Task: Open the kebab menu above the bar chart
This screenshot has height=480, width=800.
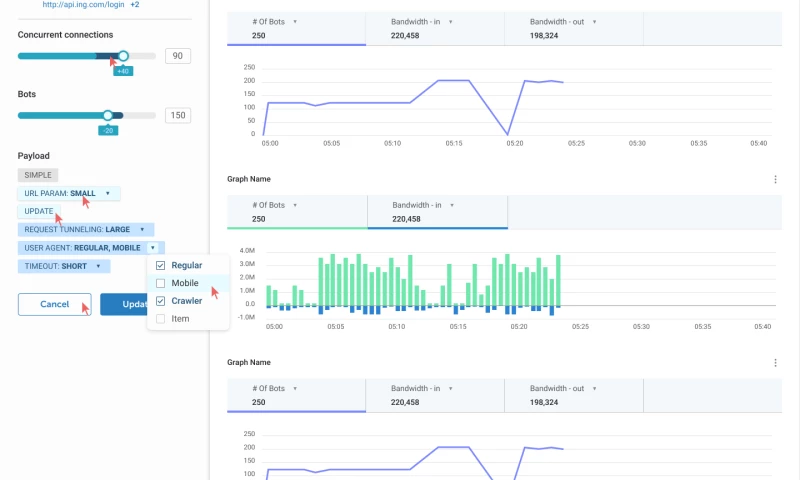Action: pyautogui.click(x=775, y=180)
